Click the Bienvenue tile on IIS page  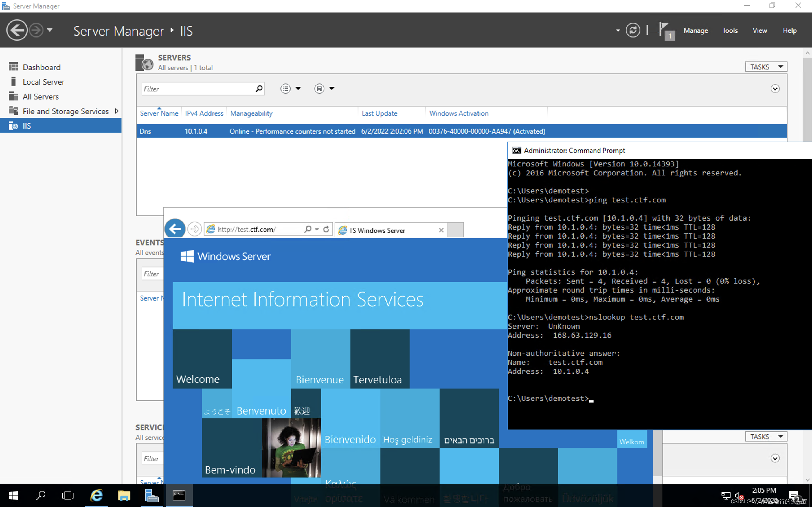pyautogui.click(x=321, y=359)
